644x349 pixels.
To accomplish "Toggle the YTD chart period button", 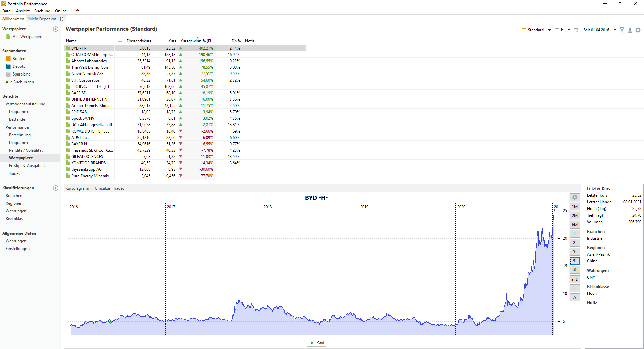I will pos(575,279).
